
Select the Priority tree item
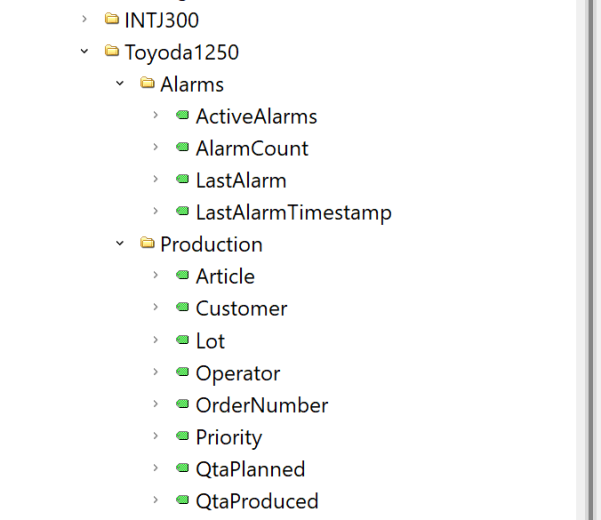(228, 437)
